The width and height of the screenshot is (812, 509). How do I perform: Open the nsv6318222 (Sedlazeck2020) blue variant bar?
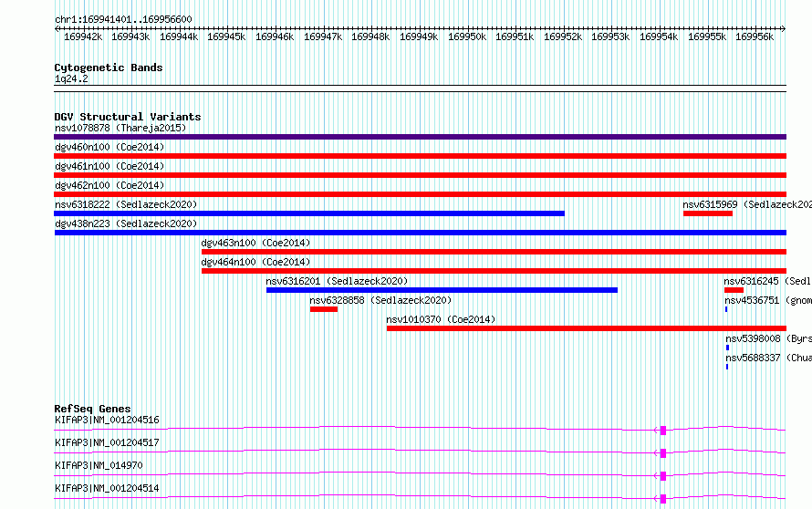point(309,213)
